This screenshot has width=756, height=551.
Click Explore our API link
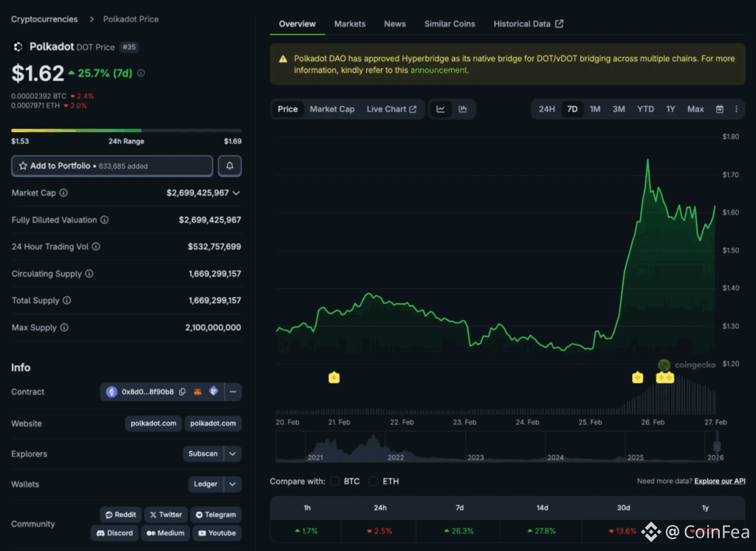coord(719,481)
